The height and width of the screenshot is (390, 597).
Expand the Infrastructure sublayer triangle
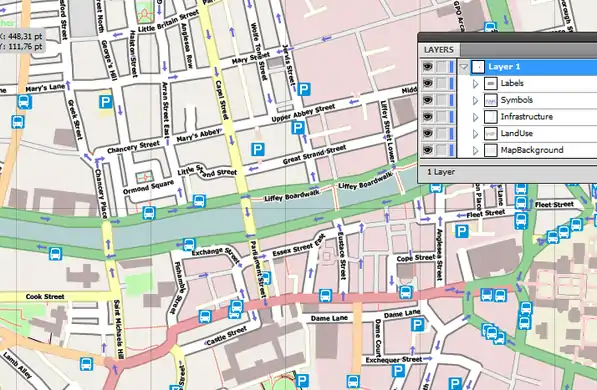(476, 117)
